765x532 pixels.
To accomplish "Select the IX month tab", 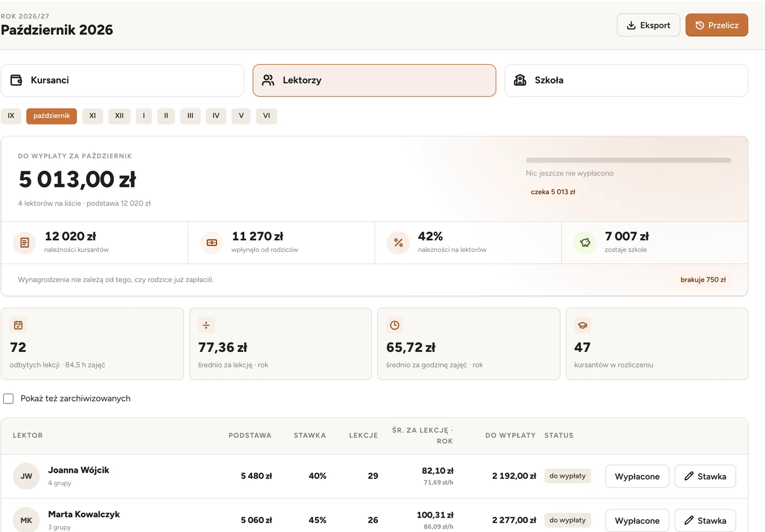I will click(11, 116).
